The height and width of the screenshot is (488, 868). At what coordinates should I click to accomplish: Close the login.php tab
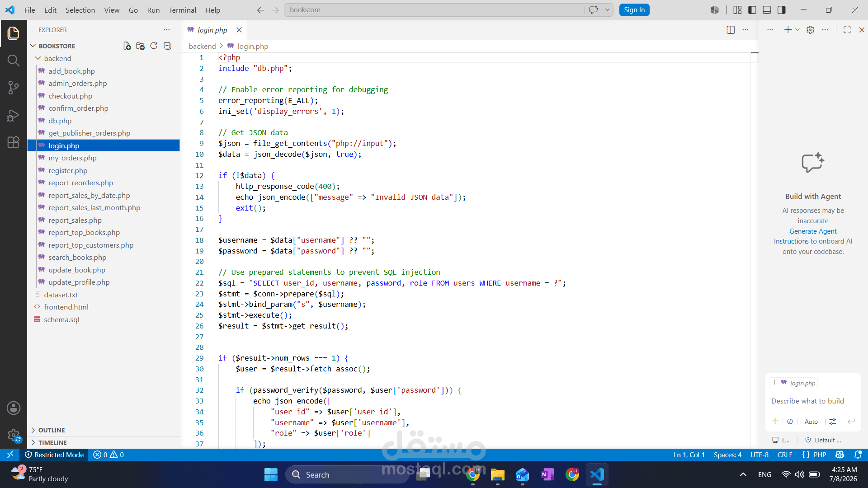coord(239,30)
